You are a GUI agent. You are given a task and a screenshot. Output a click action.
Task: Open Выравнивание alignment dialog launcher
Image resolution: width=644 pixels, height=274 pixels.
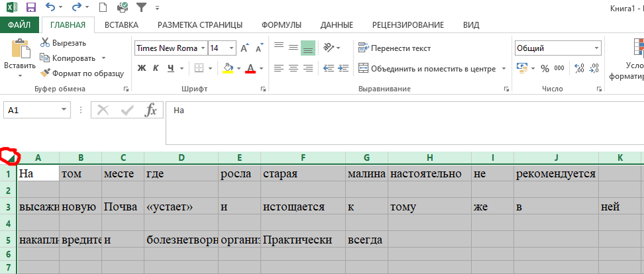[x=506, y=89]
